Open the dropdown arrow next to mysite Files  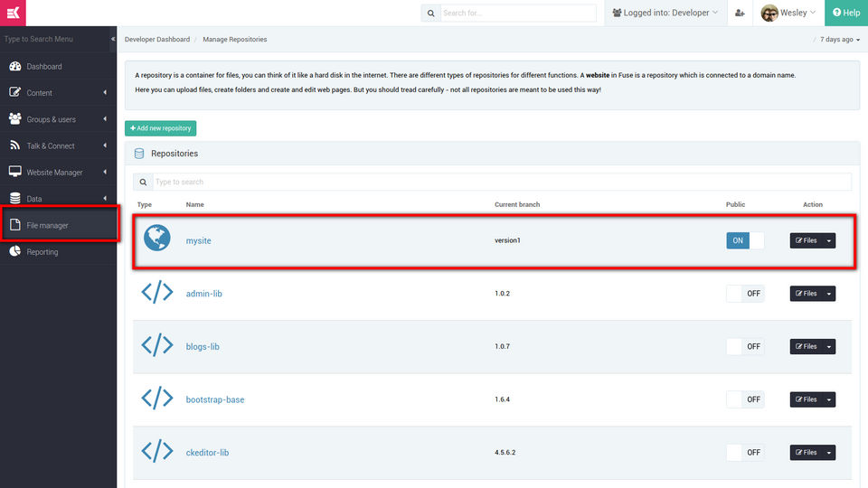tap(829, 240)
